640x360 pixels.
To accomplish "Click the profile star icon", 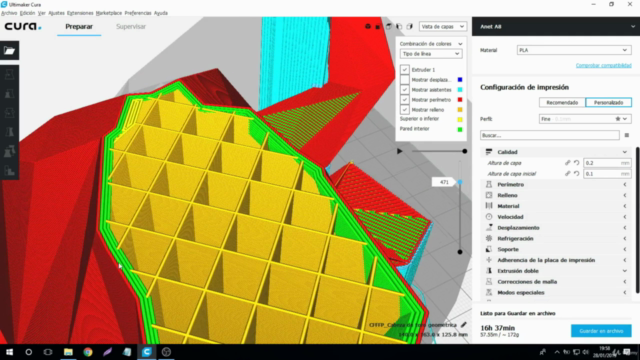I will pos(618,119).
